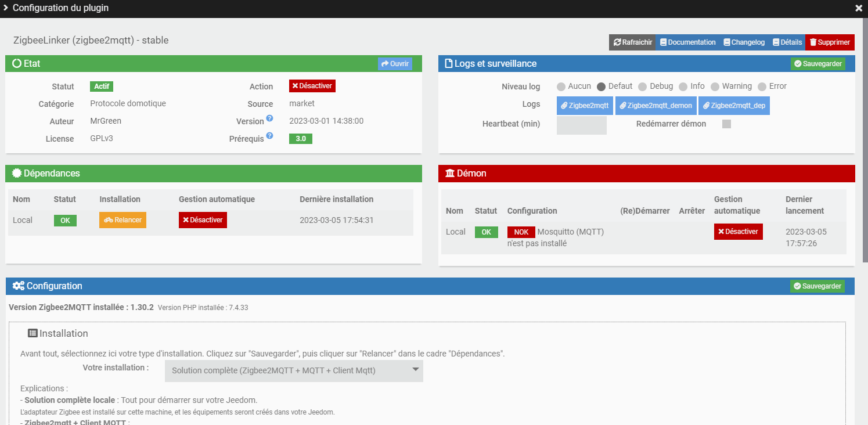Click the version date 2023-03-01 14:38:00

[326, 121]
